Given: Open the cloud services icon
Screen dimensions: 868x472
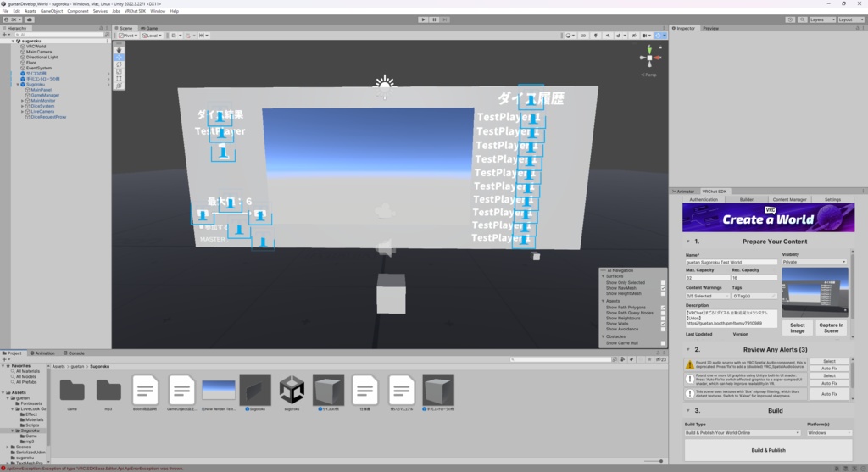Looking at the screenshot, I should [x=30, y=19].
